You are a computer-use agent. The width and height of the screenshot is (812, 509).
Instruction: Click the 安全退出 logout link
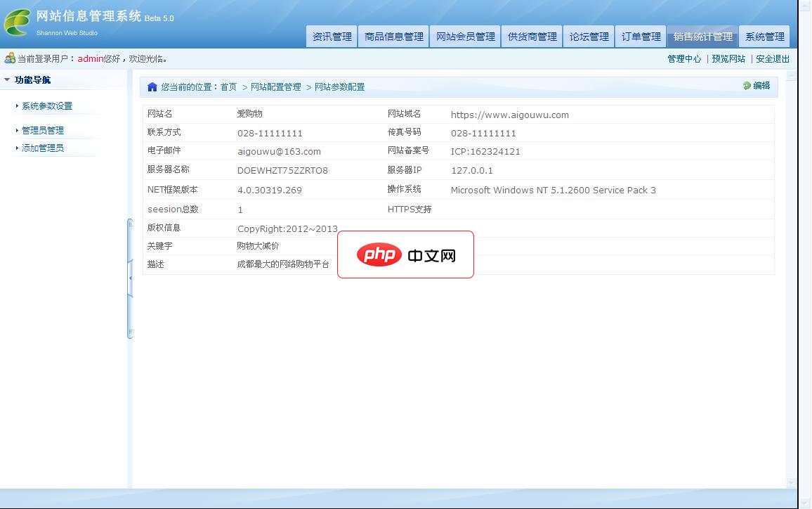[x=772, y=59]
